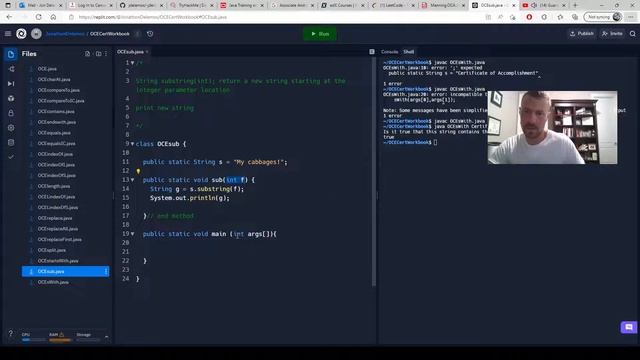Open Files panel three-dot menu
This screenshot has width=640, height=360.
coord(106,54)
